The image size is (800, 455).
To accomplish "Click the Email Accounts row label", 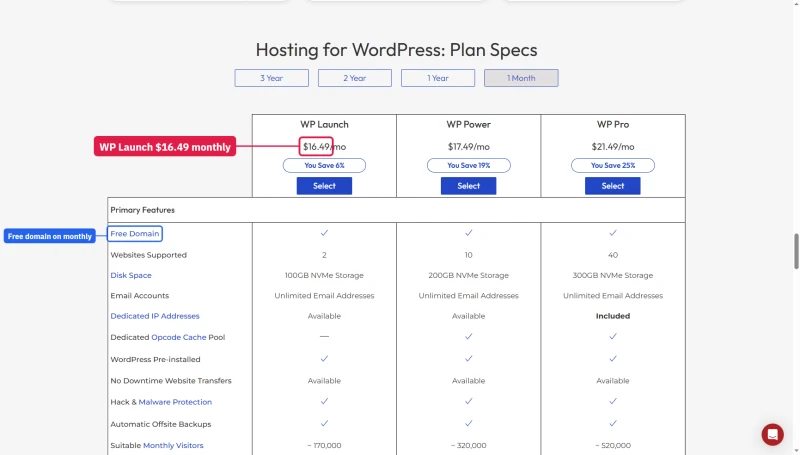I will (x=139, y=295).
